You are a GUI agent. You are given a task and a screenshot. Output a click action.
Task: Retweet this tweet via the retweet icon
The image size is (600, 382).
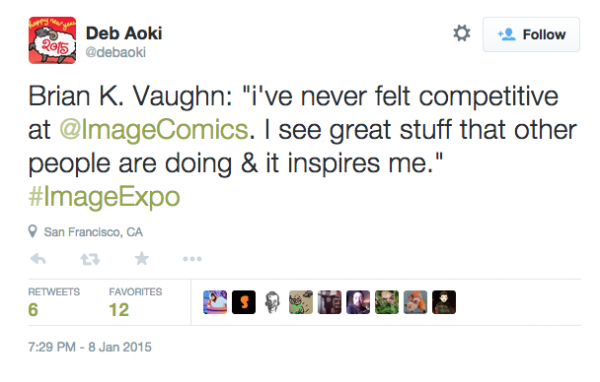[90, 260]
